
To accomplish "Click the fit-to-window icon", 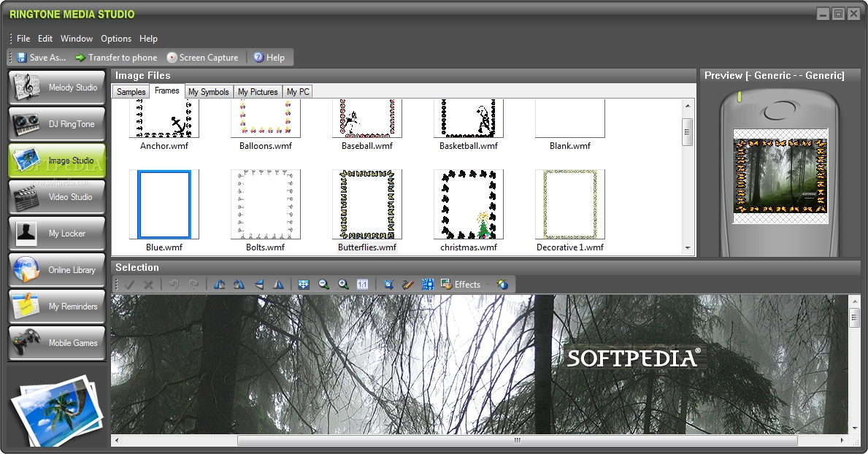I will [304, 285].
